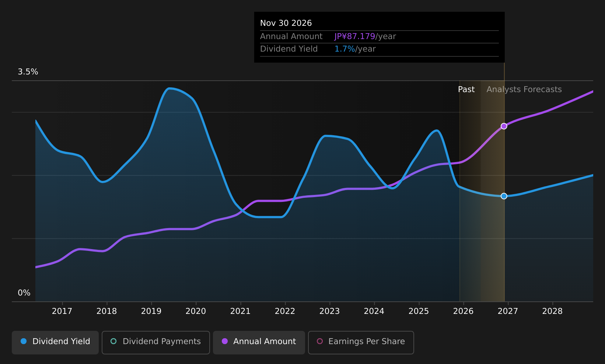Click the JP¥87.179 annual amount value

pos(354,36)
